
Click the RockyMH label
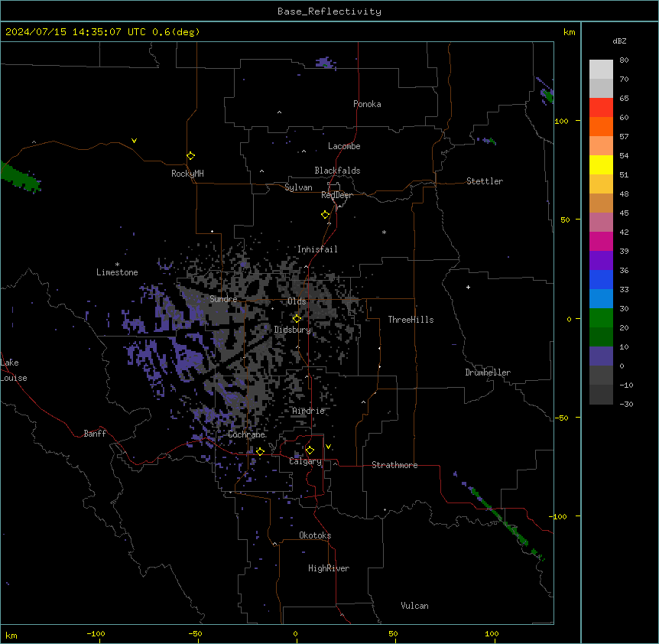[187, 173]
